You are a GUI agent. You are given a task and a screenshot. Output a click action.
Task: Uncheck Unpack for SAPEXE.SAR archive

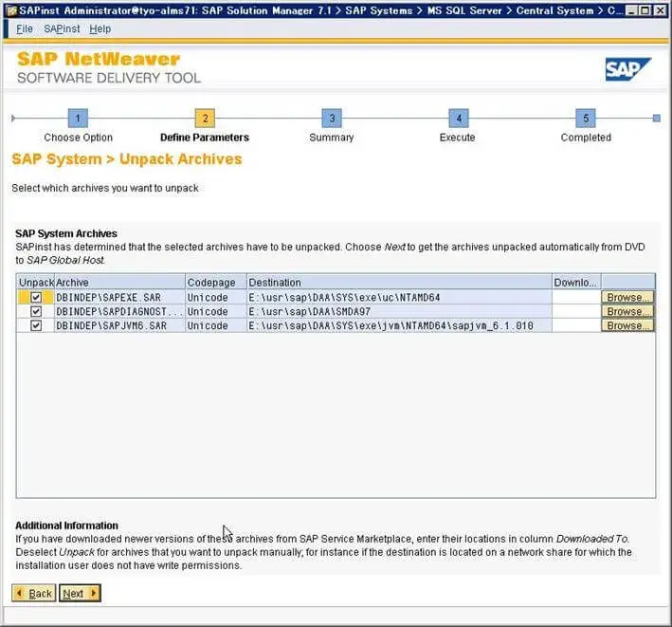(36, 297)
